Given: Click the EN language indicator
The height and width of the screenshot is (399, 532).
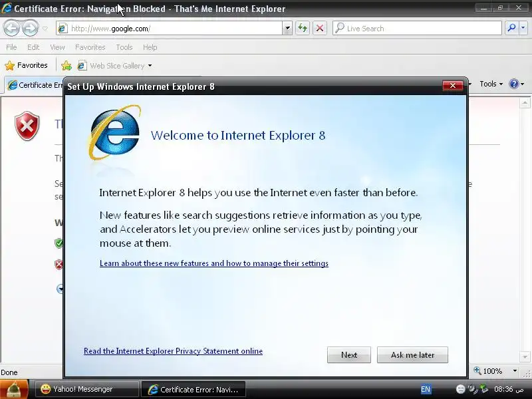Looking at the screenshot, I should [426, 389].
